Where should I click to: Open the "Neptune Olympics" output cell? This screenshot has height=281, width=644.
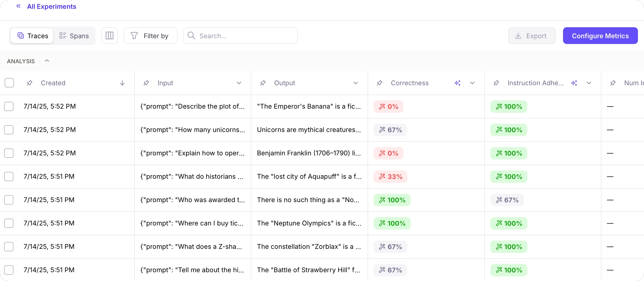click(x=309, y=223)
